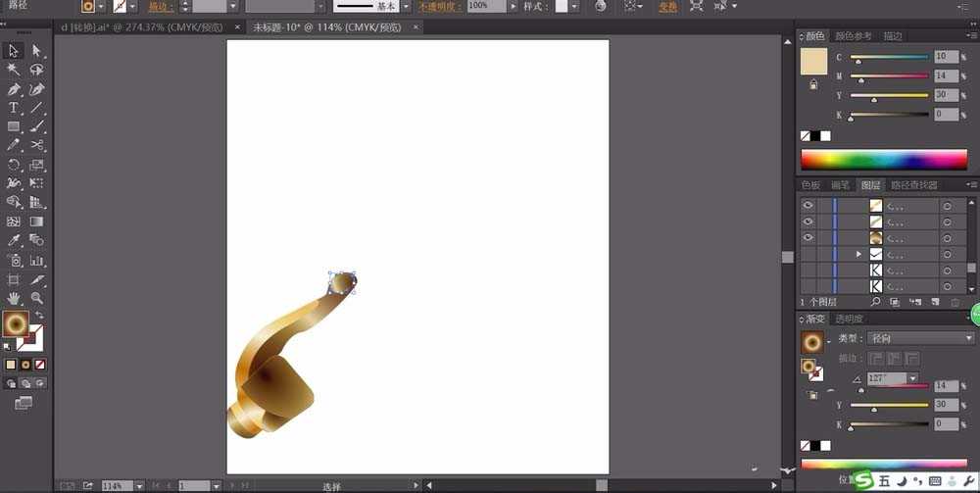
Task: Select the Selection (black arrow) tool
Action: pos(14,51)
